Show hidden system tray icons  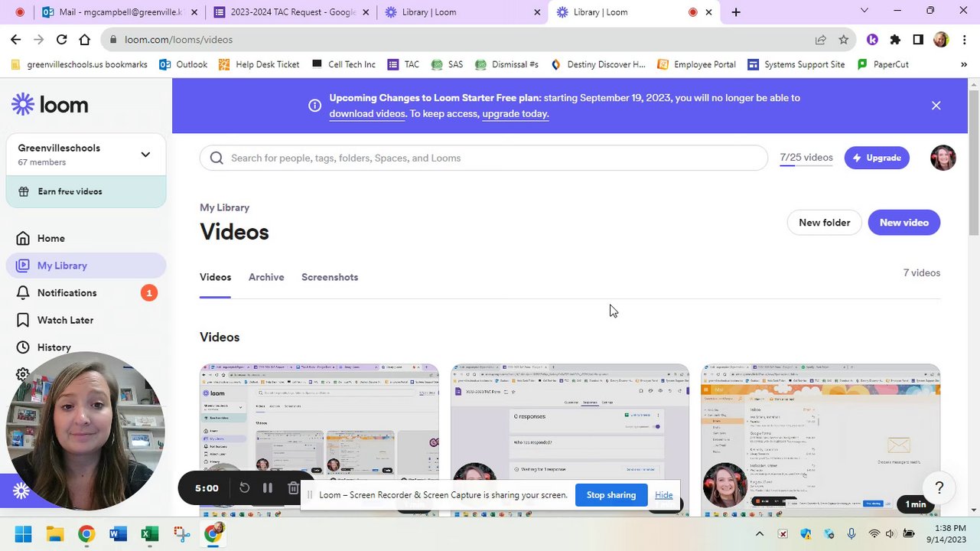[759, 533]
